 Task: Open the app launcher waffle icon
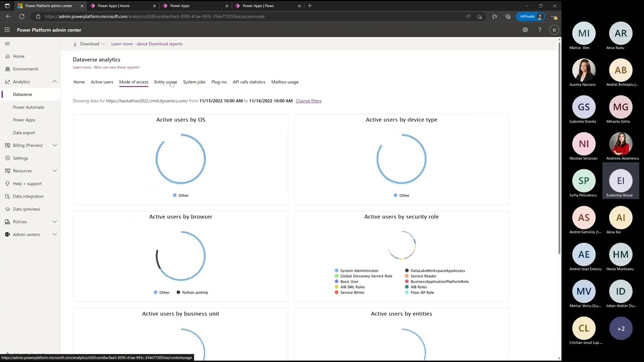[7, 30]
